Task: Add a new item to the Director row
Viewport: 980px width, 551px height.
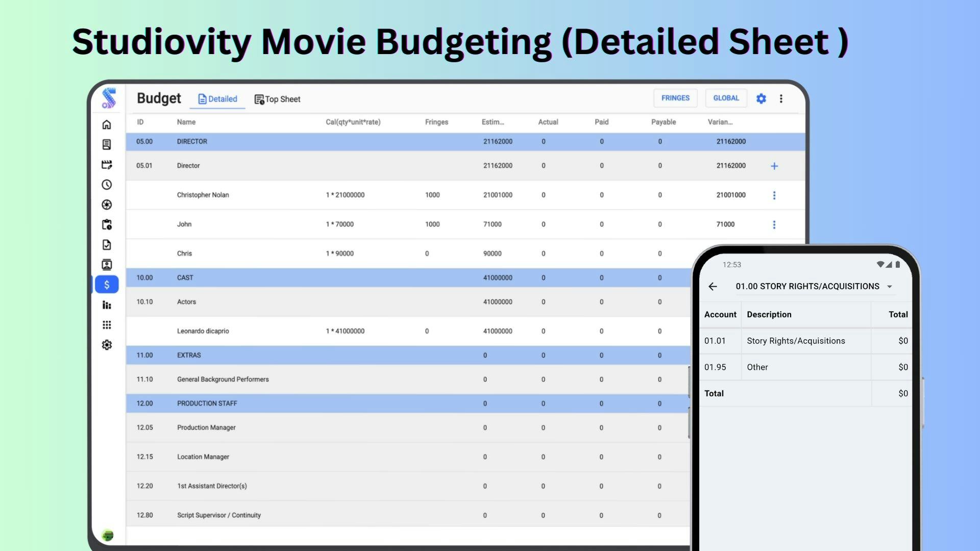Action: pos(775,166)
